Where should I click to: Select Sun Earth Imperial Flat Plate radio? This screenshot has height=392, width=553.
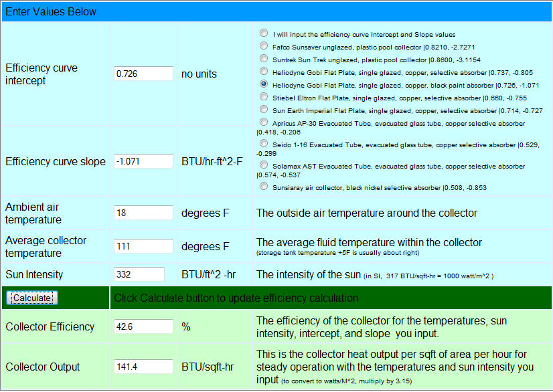(264, 109)
